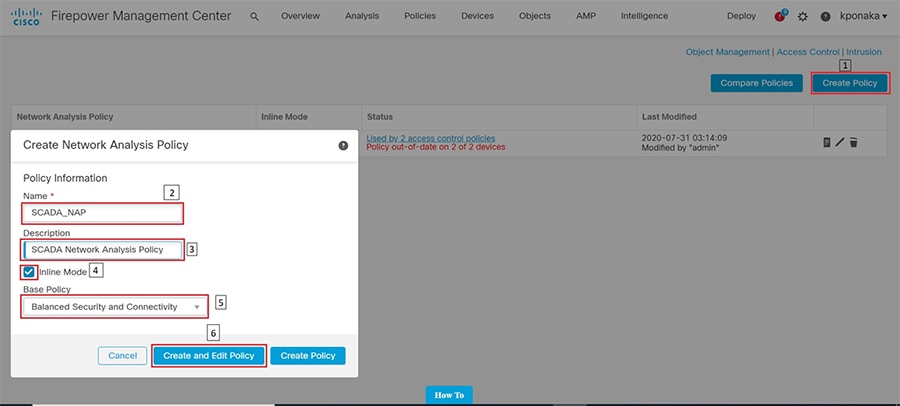Image resolution: width=900 pixels, height=406 pixels.
Task: Toggle the Inline Mode checkbox
Action: [x=29, y=272]
